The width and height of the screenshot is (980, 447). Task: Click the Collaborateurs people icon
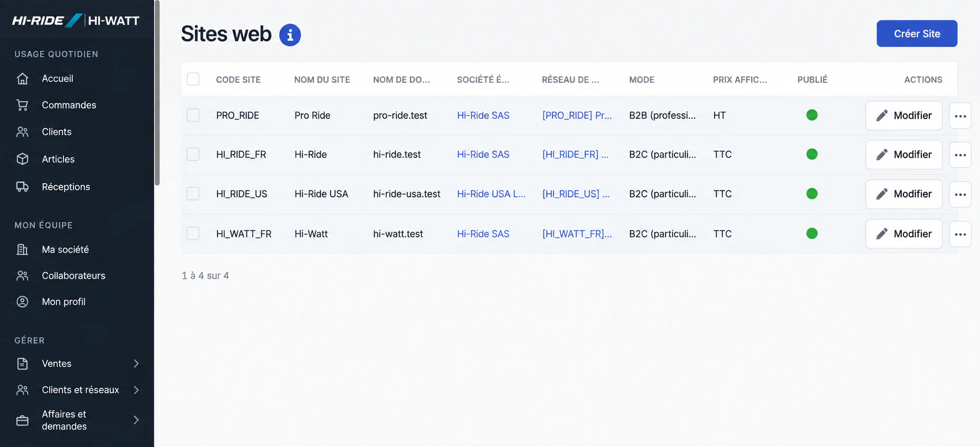pyautogui.click(x=22, y=275)
